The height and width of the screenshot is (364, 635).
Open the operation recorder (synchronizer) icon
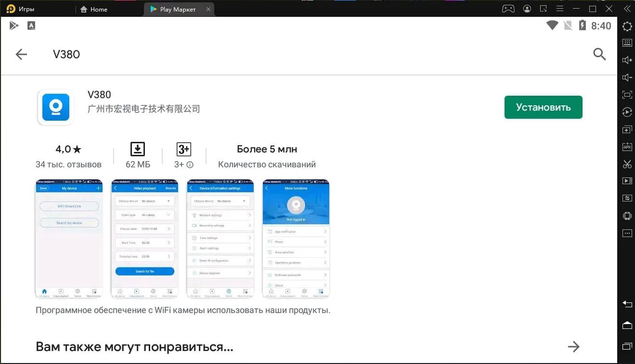tap(627, 112)
